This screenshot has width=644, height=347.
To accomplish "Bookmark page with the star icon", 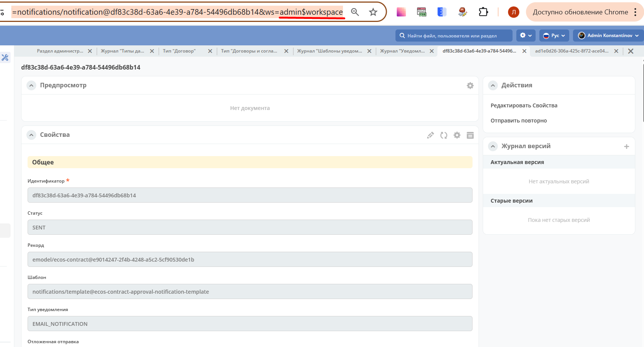I will coord(373,12).
